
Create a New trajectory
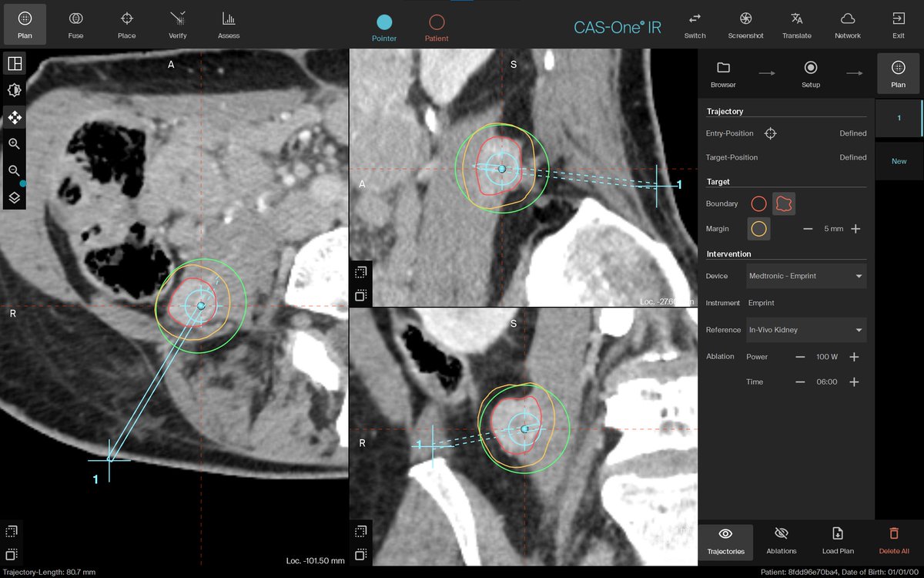coord(899,161)
